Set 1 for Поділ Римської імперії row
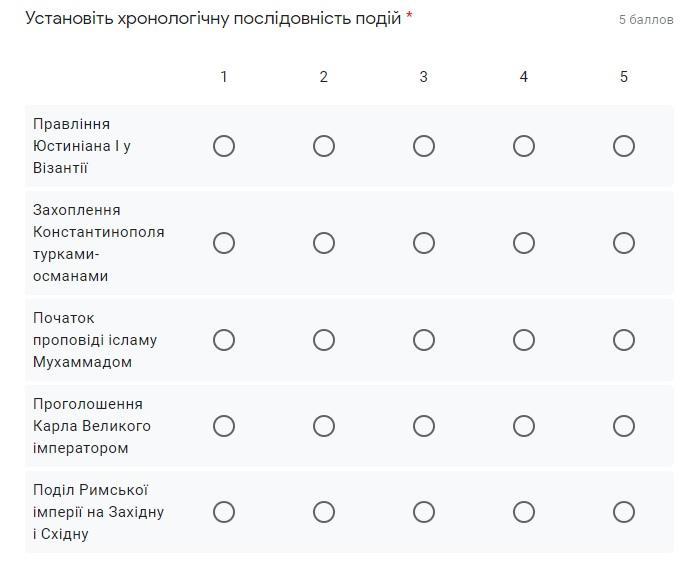Screen dimensions: 691x563 click(224, 512)
